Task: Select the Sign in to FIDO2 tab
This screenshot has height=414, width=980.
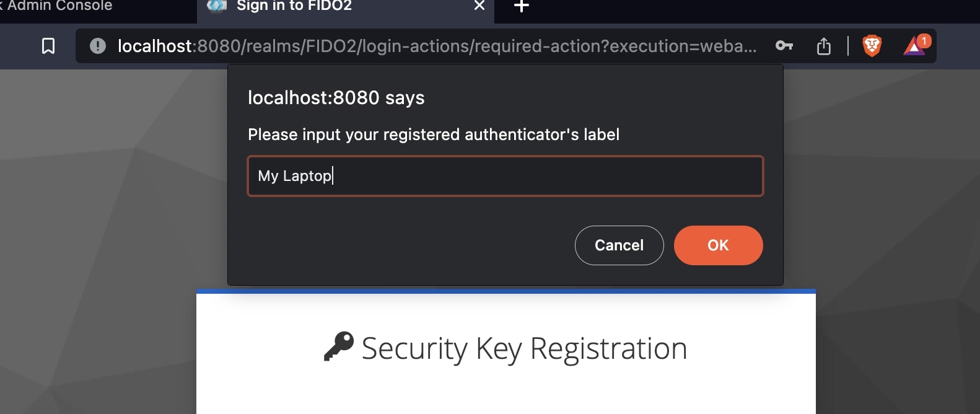Action: pos(294,6)
